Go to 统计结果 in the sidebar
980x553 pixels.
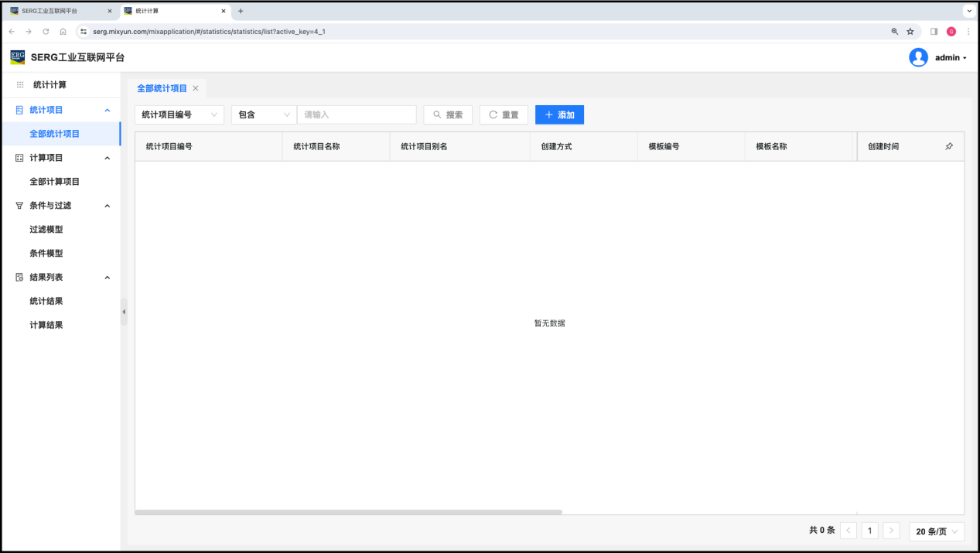pos(46,301)
